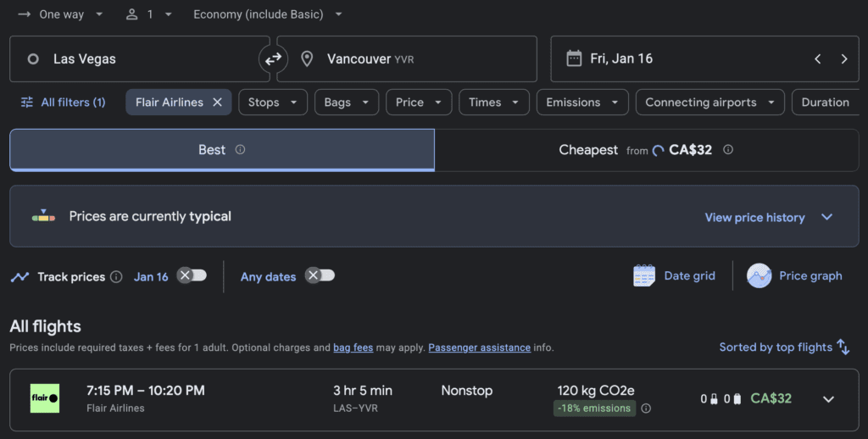Viewport: 868px width, 439px height.
Task: Open the Price graph
Action: point(794,276)
